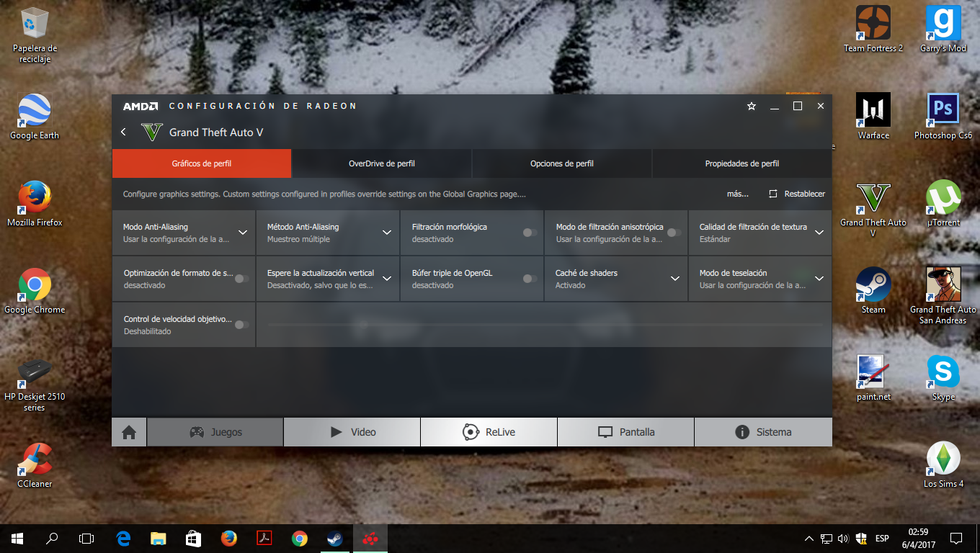Select the µTorrent desktop shortcut

click(x=943, y=204)
